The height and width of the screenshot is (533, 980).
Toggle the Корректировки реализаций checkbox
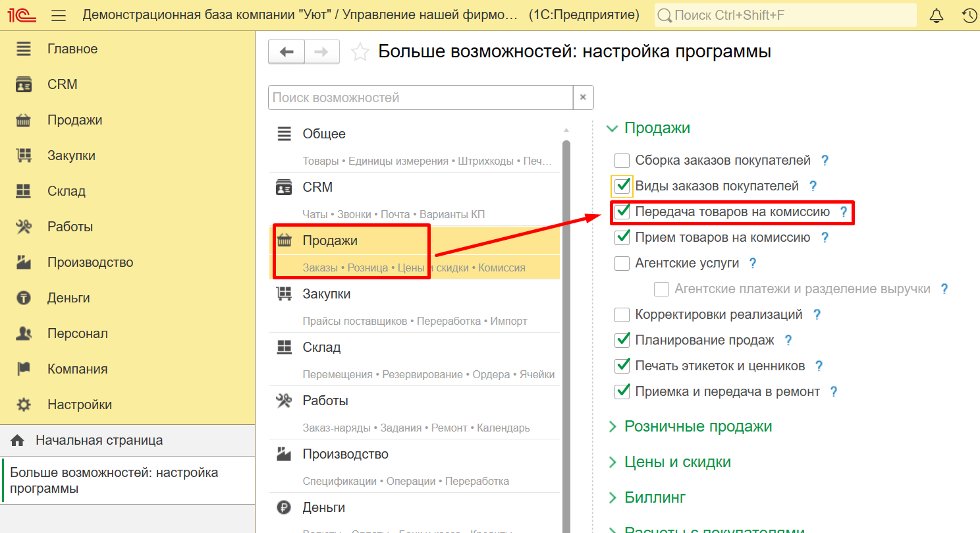622,315
